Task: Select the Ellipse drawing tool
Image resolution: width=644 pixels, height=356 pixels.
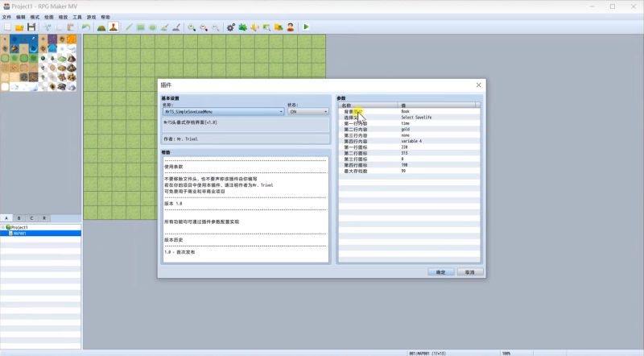Action: (152, 27)
